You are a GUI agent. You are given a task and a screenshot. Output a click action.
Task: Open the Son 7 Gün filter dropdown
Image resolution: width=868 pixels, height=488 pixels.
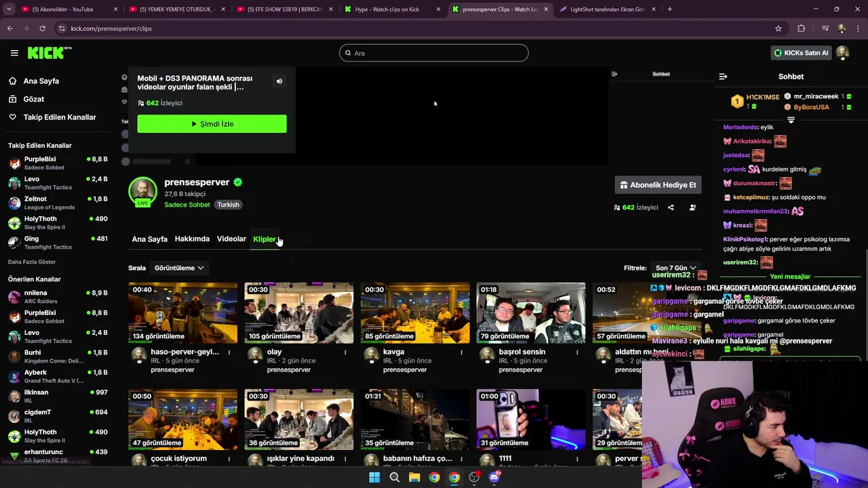(675, 268)
